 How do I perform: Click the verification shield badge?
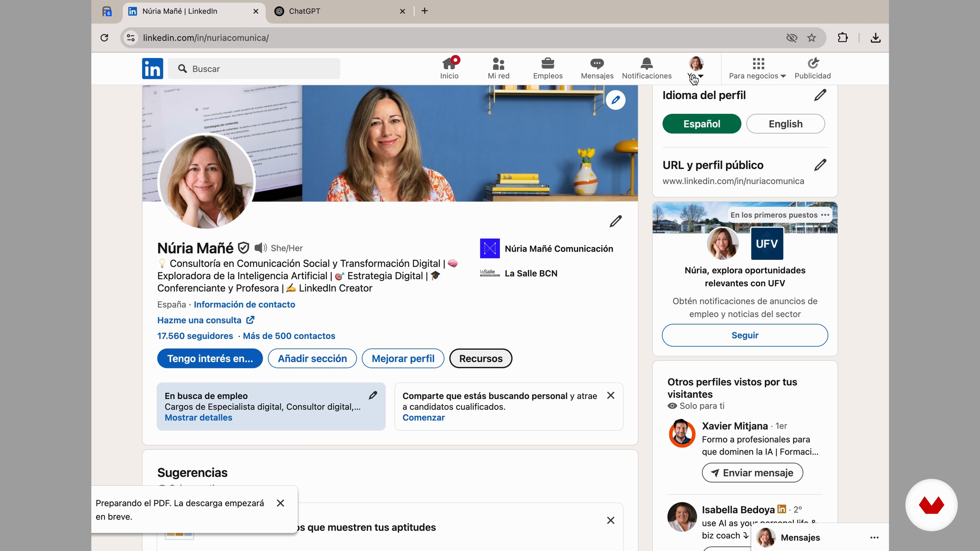pos(243,248)
